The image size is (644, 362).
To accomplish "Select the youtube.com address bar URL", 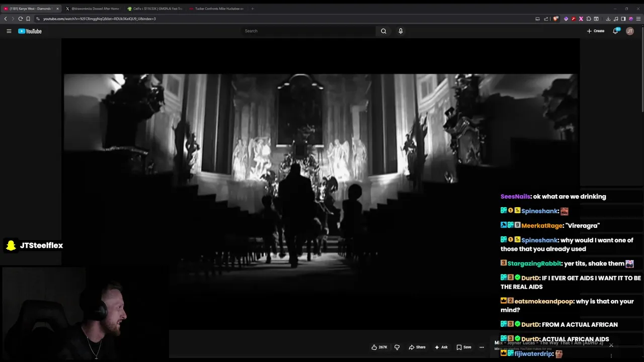I will (100, 19).
